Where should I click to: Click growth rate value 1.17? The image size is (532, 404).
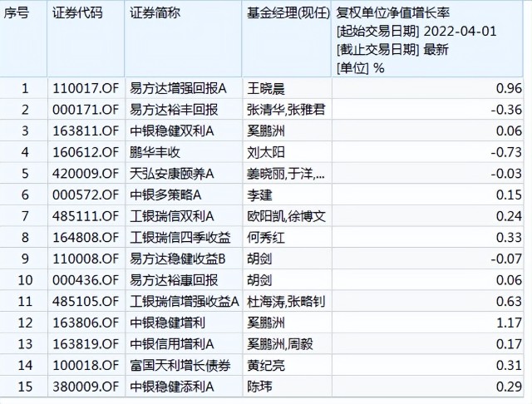510,323
